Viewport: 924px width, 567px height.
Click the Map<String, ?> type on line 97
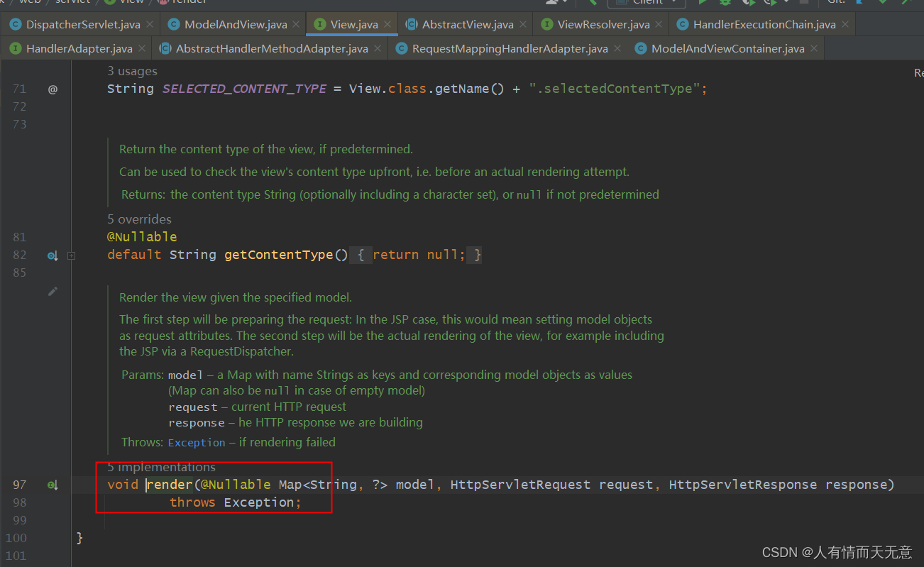333,485
